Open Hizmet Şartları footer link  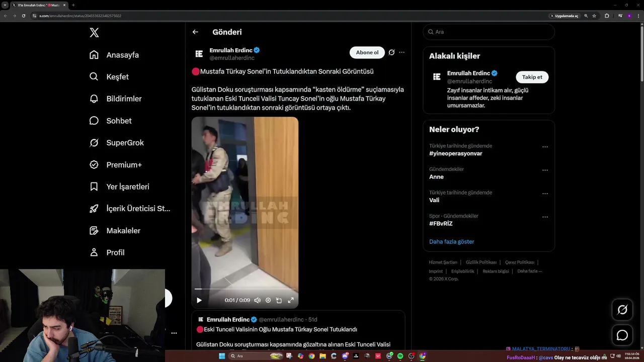click(443, 262)
